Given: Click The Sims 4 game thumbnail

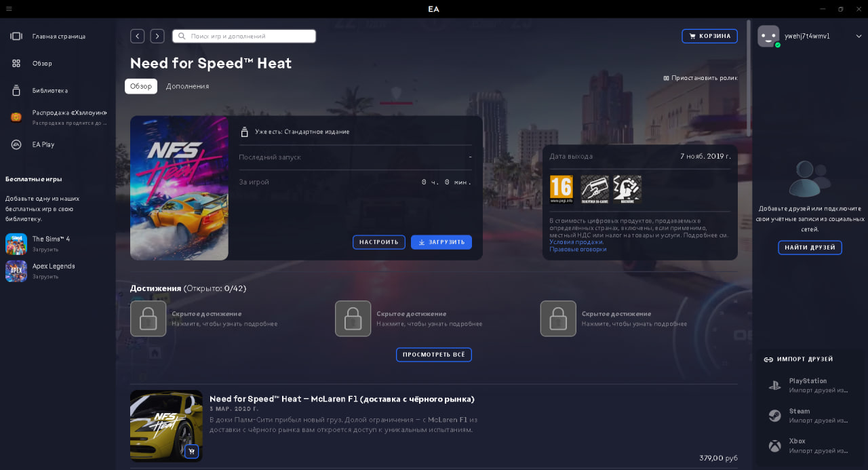Looking at the screenshot, I should click(16, 244).
